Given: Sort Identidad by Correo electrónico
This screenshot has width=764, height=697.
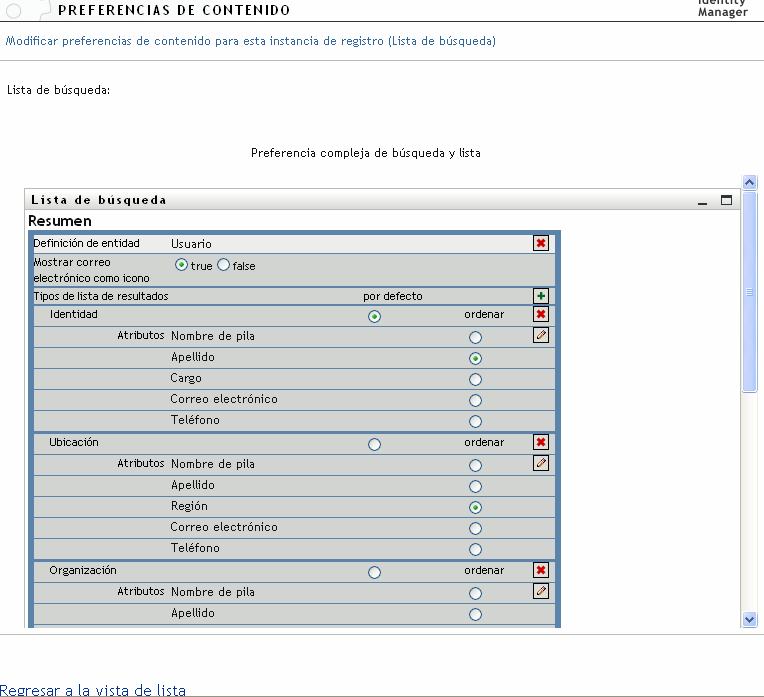Looking at the screenshot, I should pos(476,401).
